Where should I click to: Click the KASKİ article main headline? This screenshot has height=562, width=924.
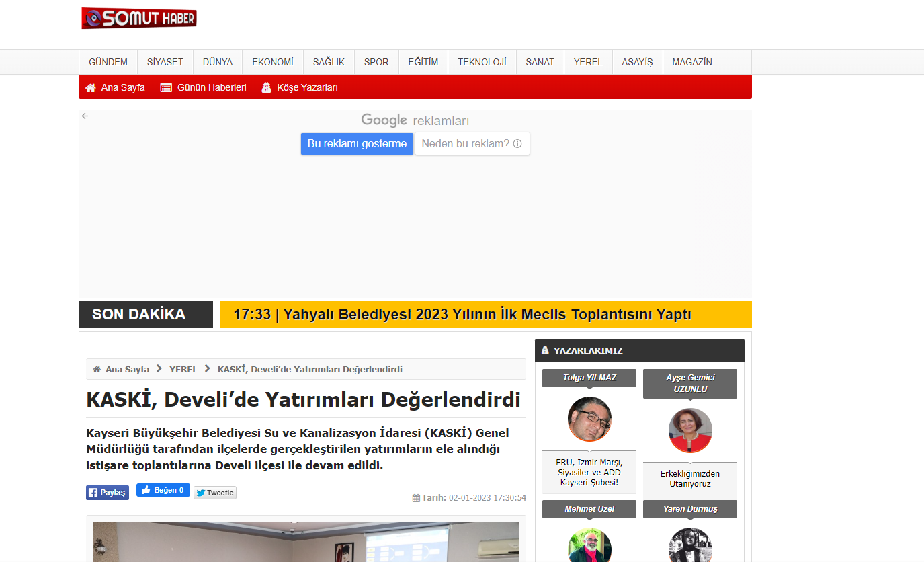[304, 399]
